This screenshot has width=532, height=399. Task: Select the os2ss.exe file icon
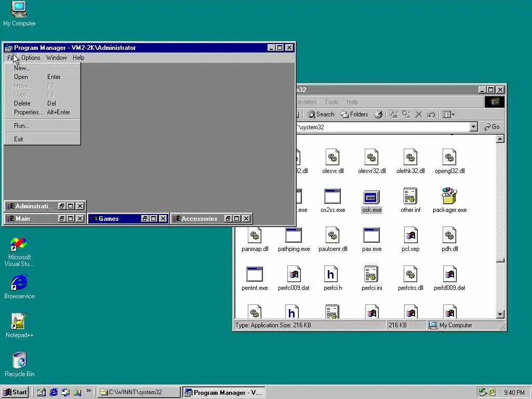(332, 200)
